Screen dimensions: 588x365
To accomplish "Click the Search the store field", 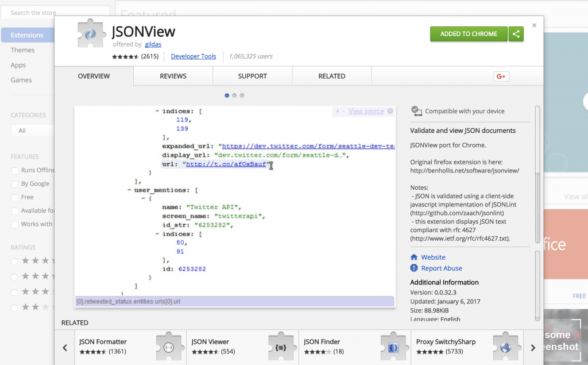I will [x=56, y=13].
